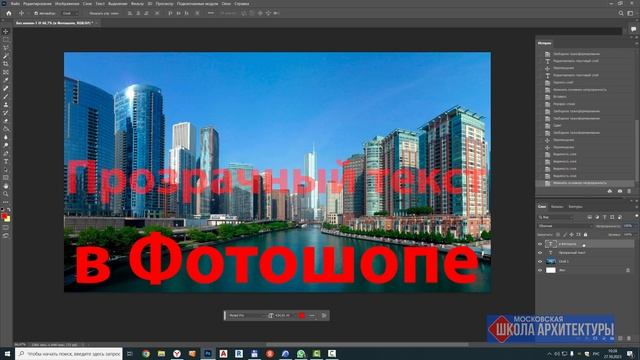Open the font family dropdown in taskbar
This screenshot has width=640, height=360.
coord(247,316)
